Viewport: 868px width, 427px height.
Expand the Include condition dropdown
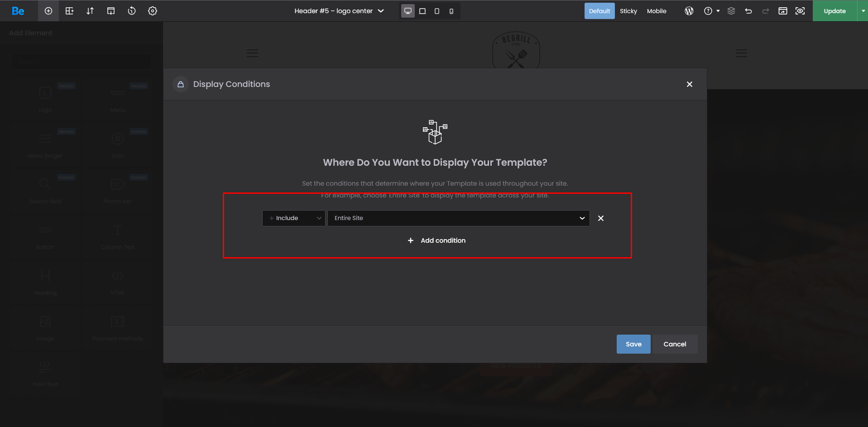click(293, 218)
